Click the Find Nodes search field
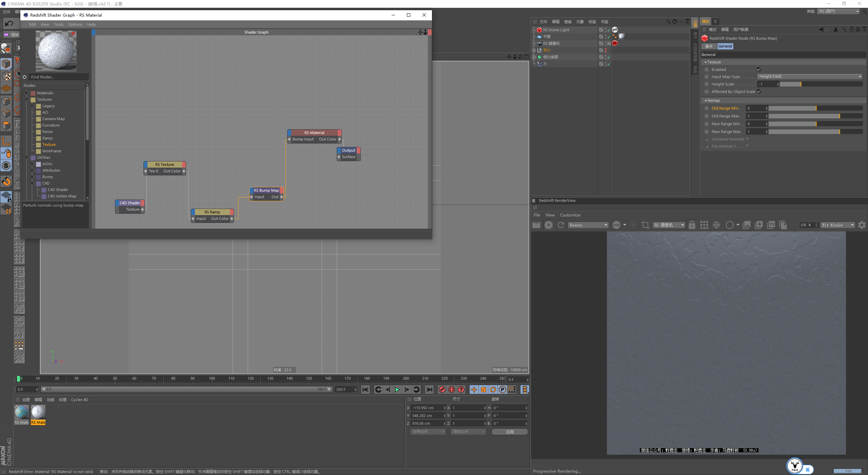Image resolution: width=868 pixels, height=475 pixels. pos(58,77)
